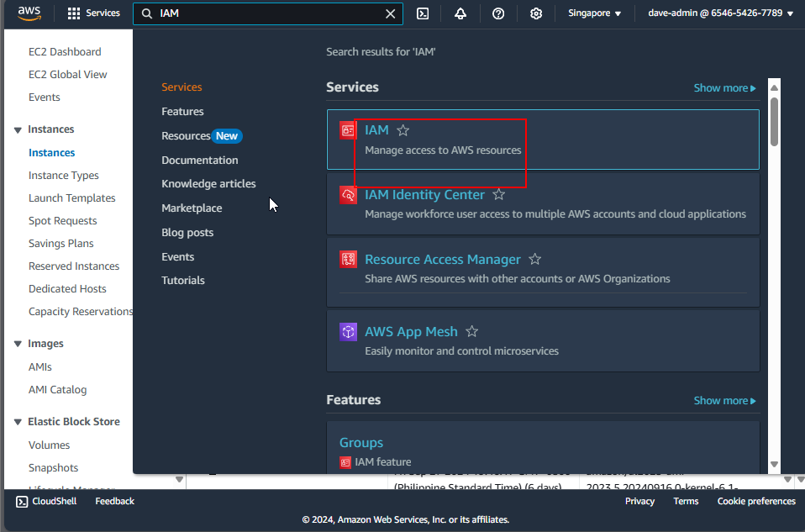This screenshot has height=532, width=805.
Task: Open the settings gear icon
Action: (536, 13)
